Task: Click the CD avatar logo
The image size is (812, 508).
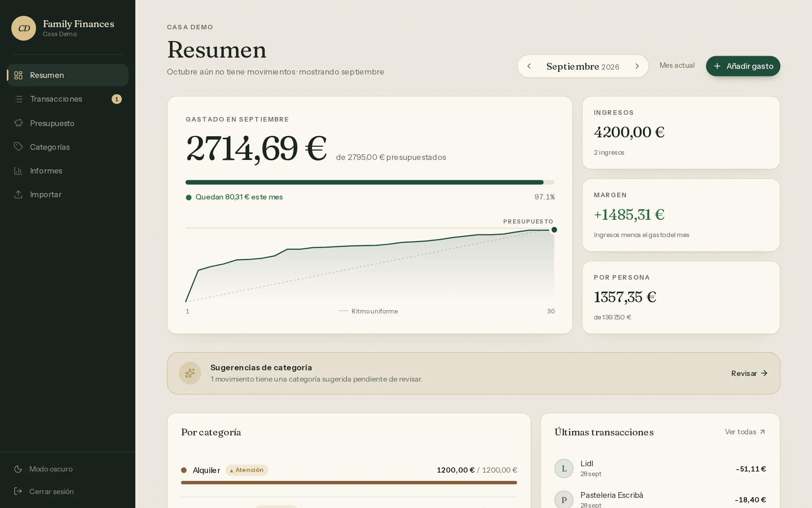Action: point(24,28)
